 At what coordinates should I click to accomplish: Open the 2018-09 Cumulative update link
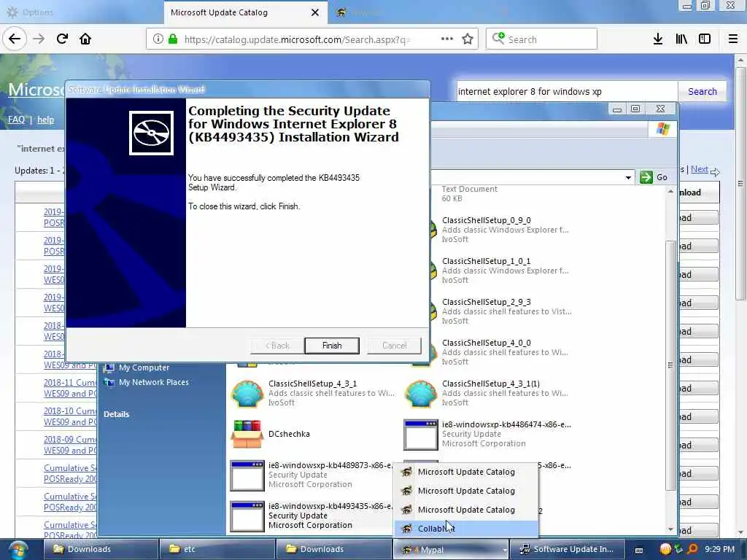(70, 446)
